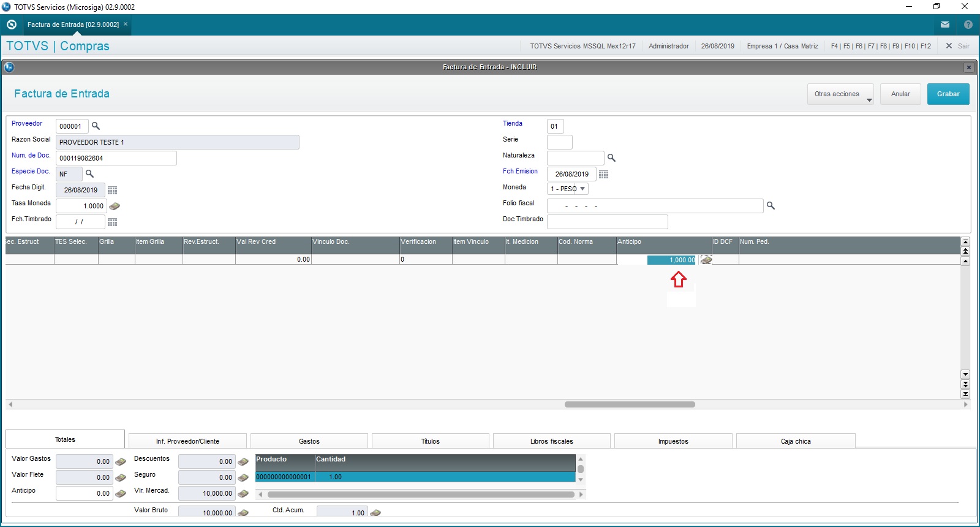The width and height of the screenshot is (980, 527).
Task: Click calculator icon next to Valor Gastos
Action: coord(121,461)
